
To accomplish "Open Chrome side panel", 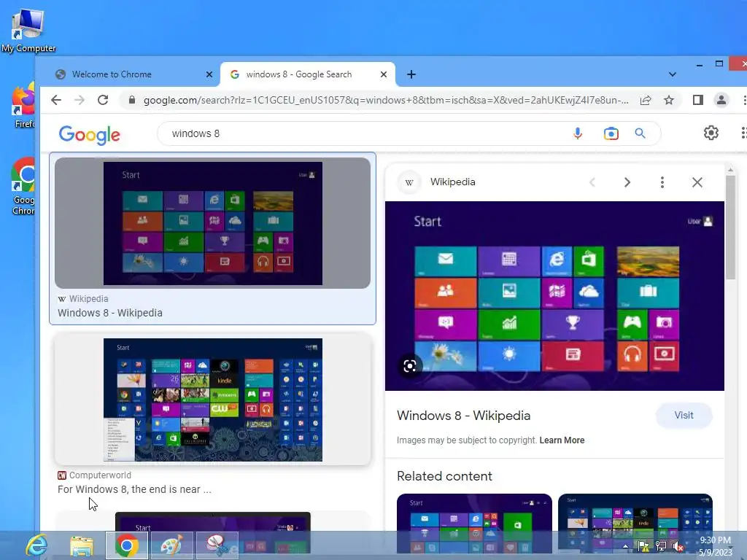I will click(x=698, y=100).
